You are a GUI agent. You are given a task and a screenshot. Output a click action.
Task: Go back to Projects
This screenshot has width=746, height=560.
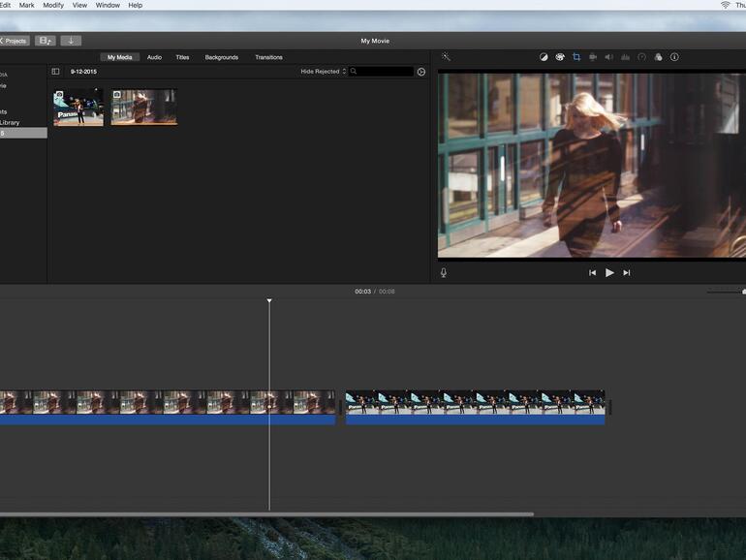point(14,41)
